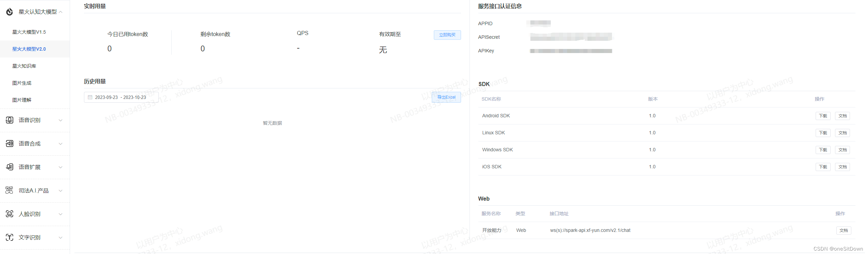Download the Linux SDK
This screenshot has height=254, width=868.
coord(823,133)
